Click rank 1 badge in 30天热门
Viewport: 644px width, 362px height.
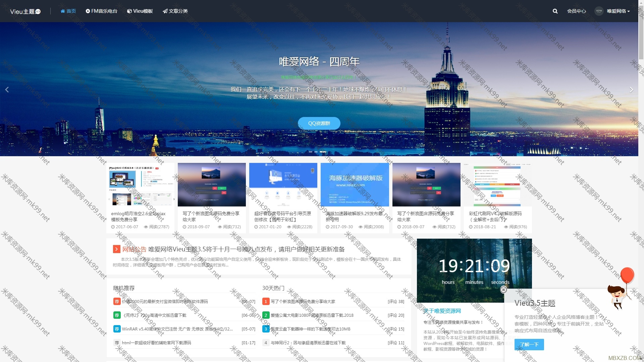pyautogui.click(x=266, y=301)
